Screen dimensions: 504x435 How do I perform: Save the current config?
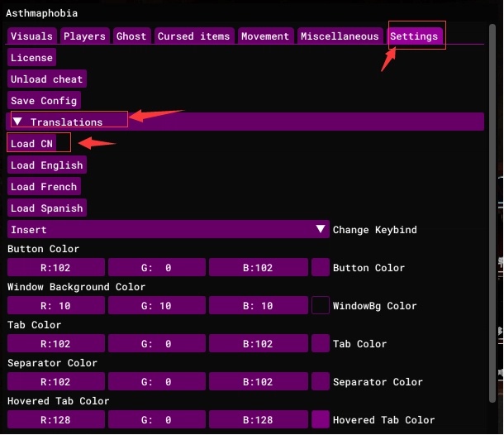coord(44,101)
